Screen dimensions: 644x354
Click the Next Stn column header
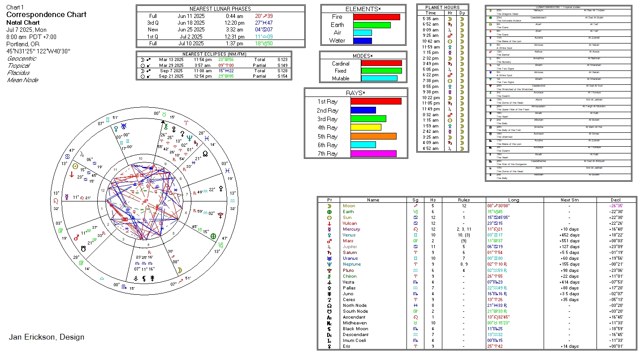(569, 200)
